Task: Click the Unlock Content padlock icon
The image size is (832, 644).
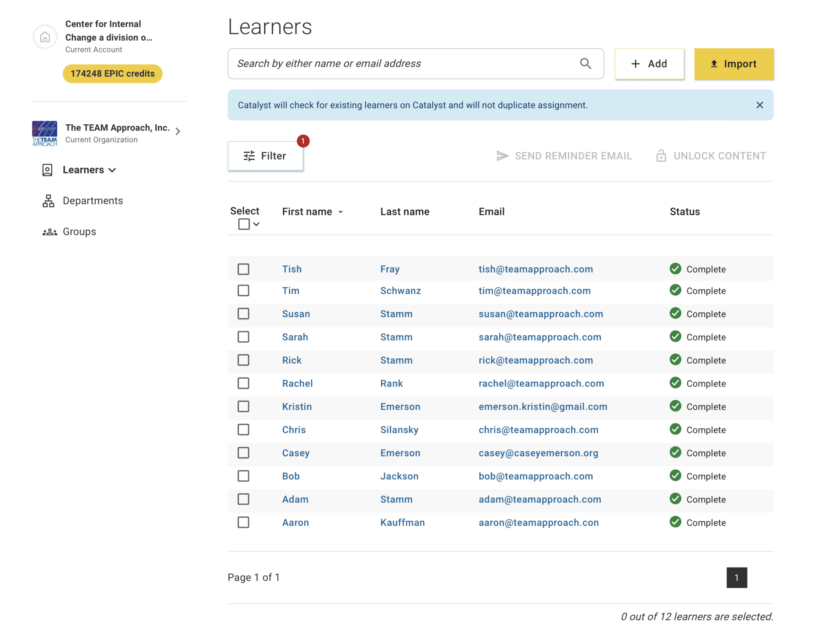Action: (661, 156)
